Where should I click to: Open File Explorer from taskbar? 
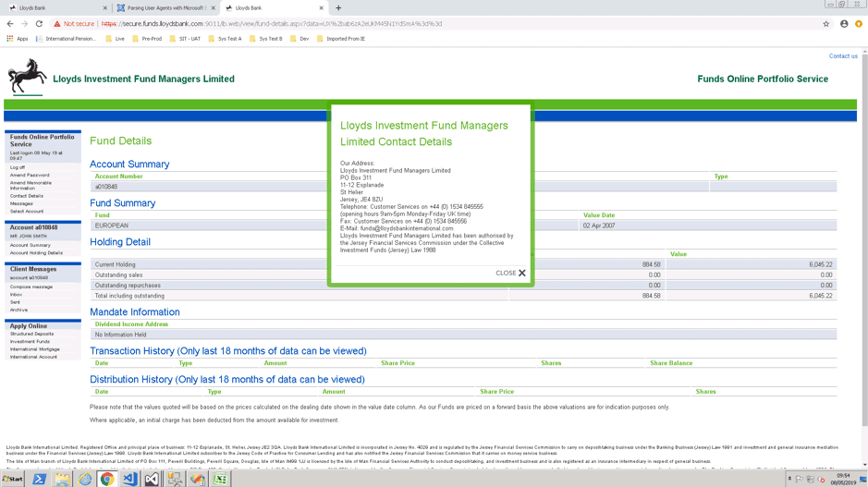click(x=62, y=479)
